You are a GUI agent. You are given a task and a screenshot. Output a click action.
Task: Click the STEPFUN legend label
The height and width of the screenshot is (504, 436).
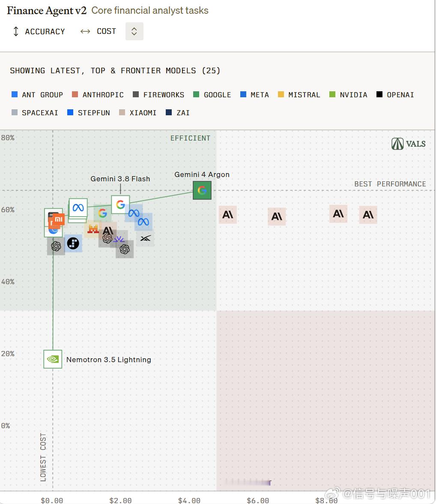coord(94,112)
